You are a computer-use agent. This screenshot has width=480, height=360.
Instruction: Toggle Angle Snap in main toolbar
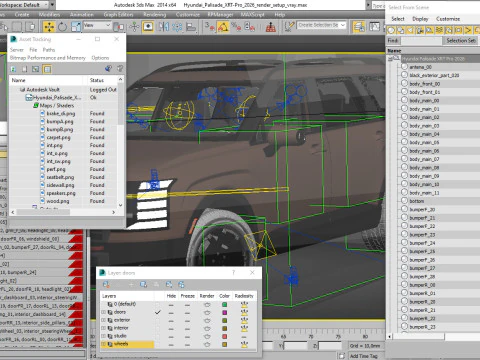pos(223,26)
